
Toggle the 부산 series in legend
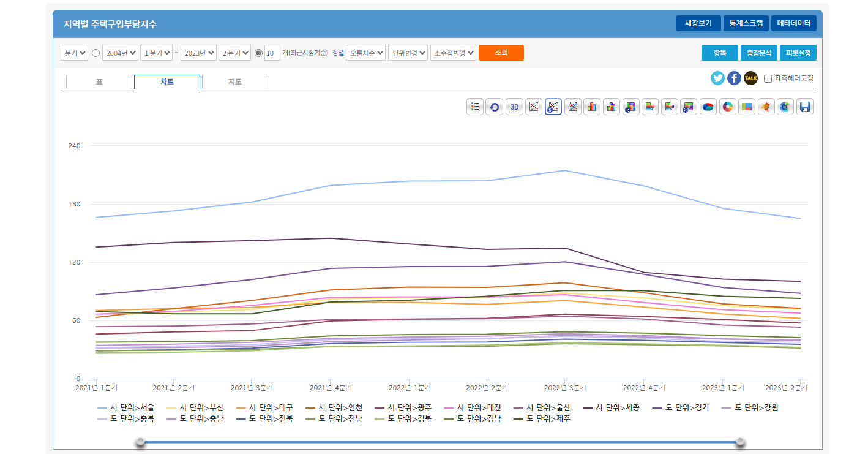point(195,407)
